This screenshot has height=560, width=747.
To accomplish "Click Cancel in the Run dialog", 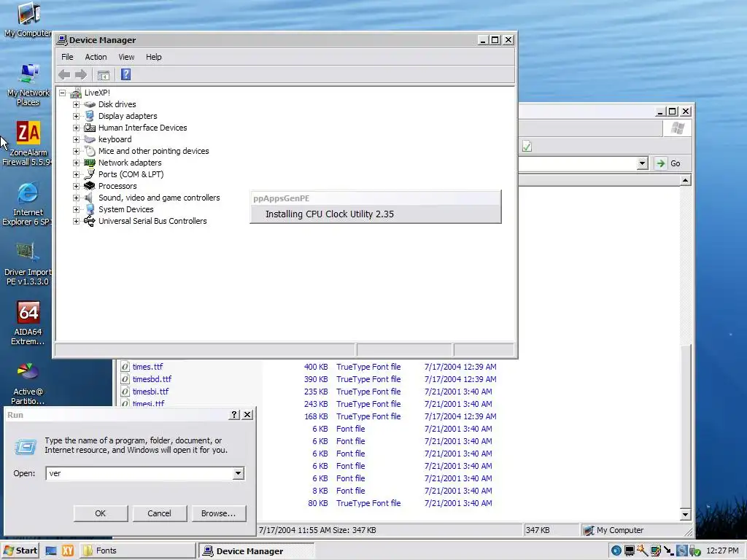I will (x=159, y=513).
